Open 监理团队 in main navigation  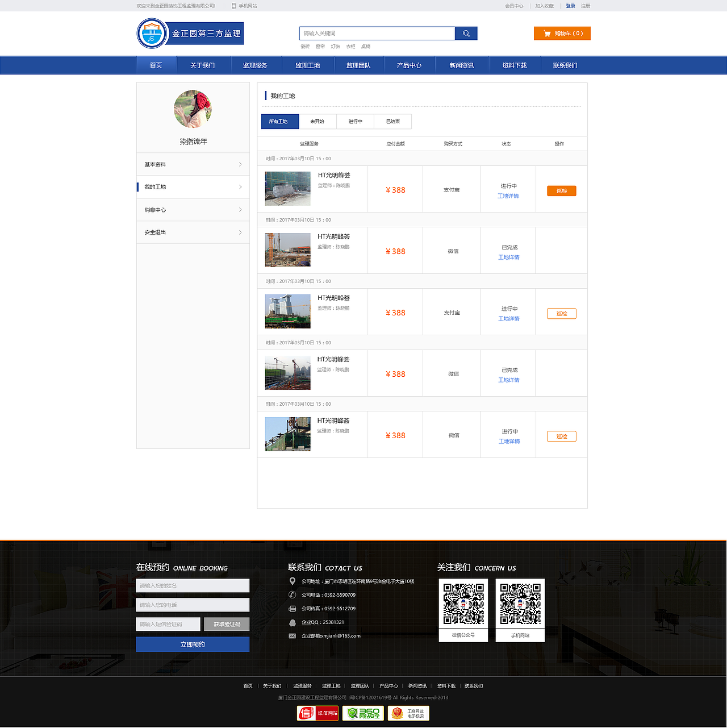[358, 65]
